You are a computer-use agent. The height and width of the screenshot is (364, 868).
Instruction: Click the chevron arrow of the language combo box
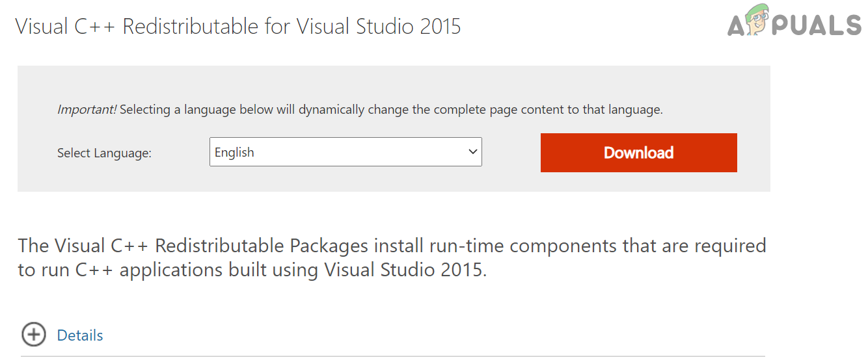472,152
